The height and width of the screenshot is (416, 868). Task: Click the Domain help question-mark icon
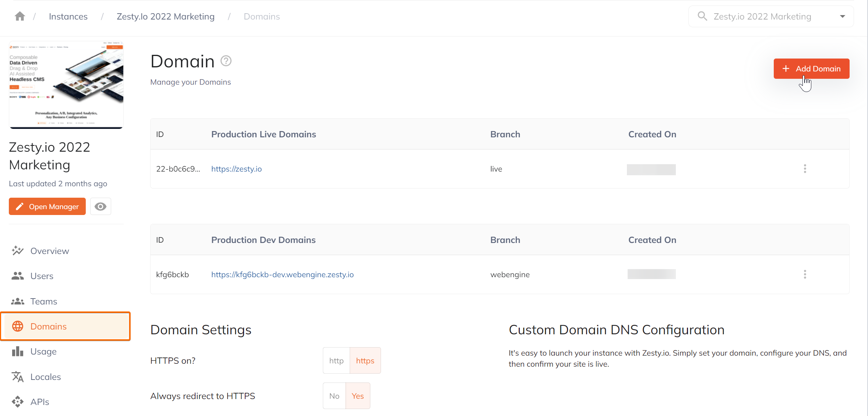226,61
